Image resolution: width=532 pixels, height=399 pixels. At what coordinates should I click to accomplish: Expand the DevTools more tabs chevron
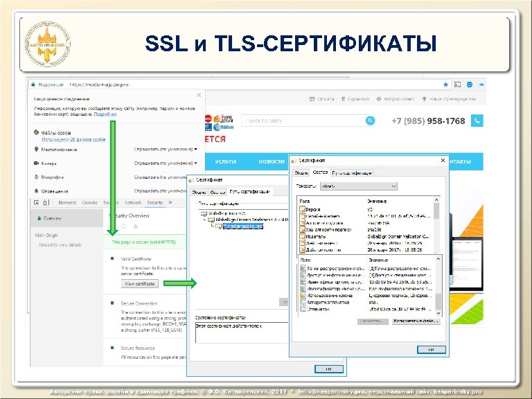tap(170, 202)
